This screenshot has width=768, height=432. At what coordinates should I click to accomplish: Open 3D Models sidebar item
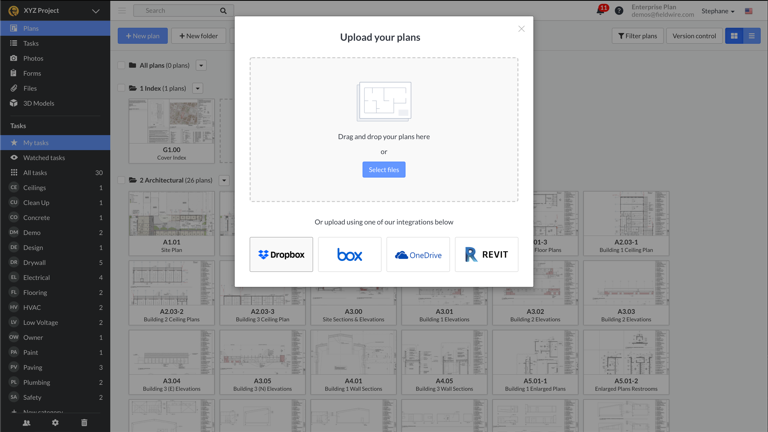[x=38, y=103]
